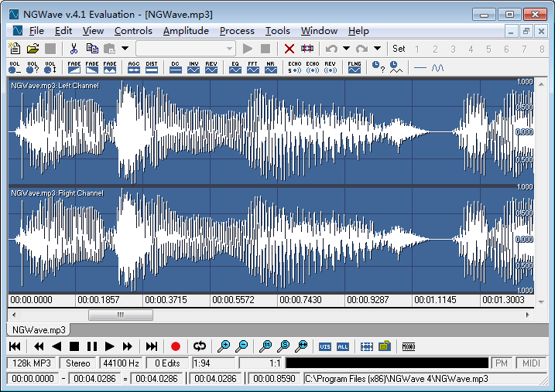Apply the third FADE effect icon

point(110,67)
